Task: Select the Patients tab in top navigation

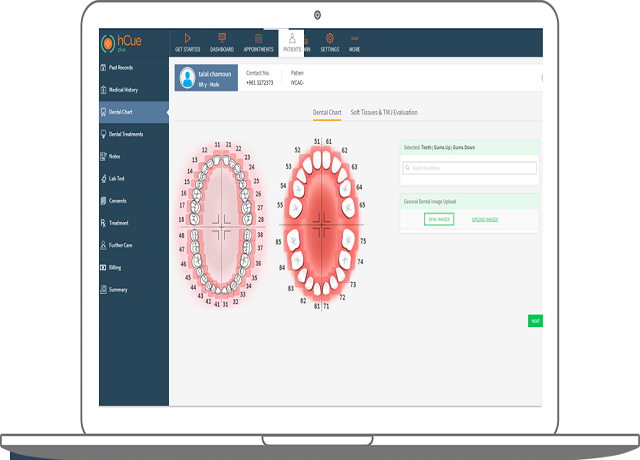Action: [291, 42]
